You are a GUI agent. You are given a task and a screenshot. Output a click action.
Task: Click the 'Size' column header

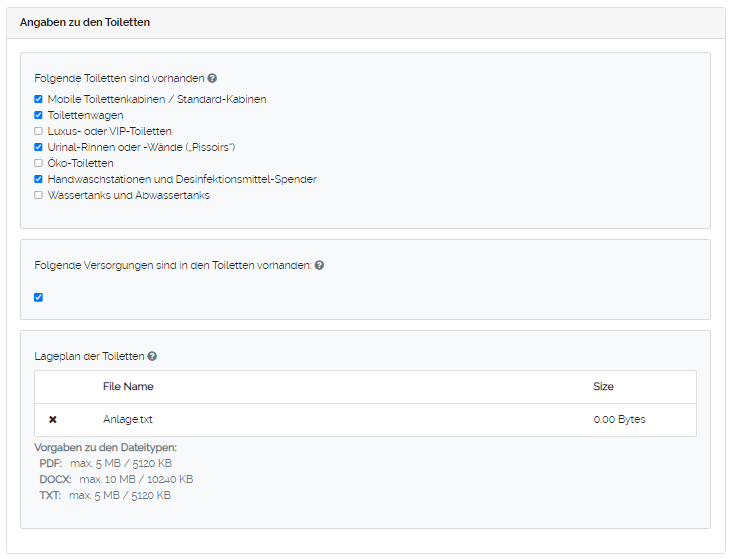point(603,386)
